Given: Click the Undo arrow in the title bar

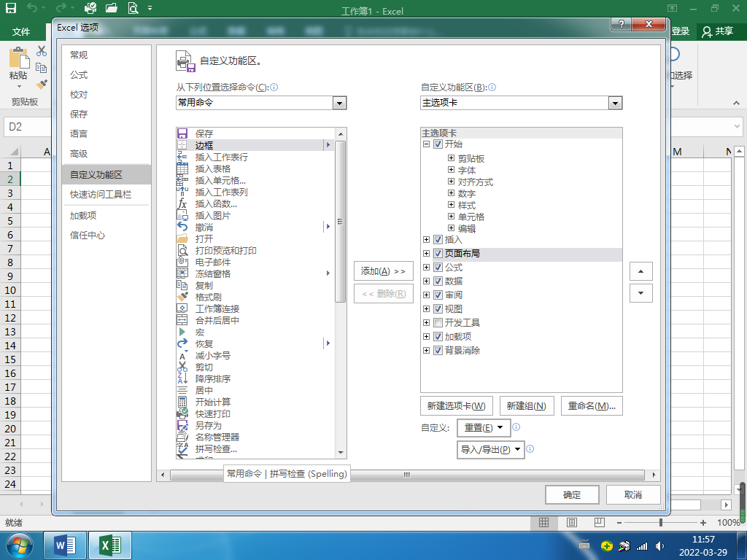Looking at the screenshot, I should (x=32, y=8).
